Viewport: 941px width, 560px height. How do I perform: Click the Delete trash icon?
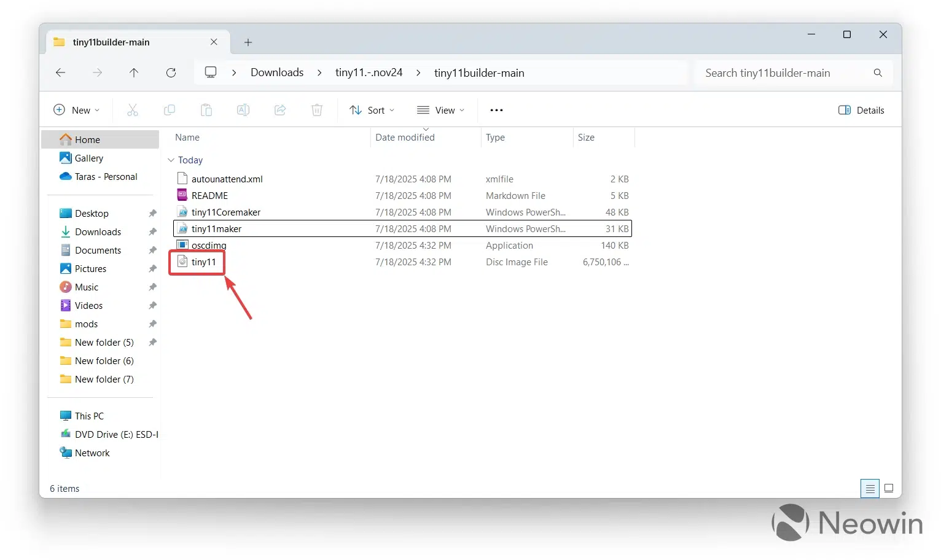point(317,110)
